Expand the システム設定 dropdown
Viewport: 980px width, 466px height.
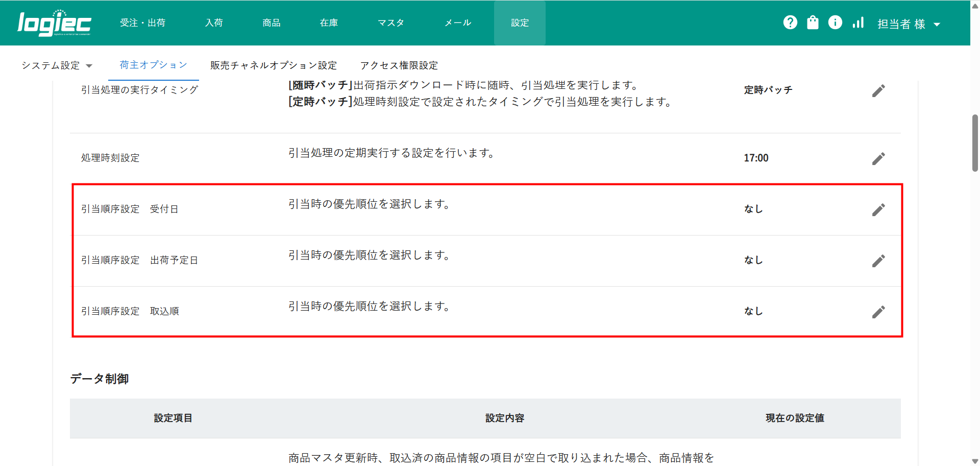[x=57, y=65]
